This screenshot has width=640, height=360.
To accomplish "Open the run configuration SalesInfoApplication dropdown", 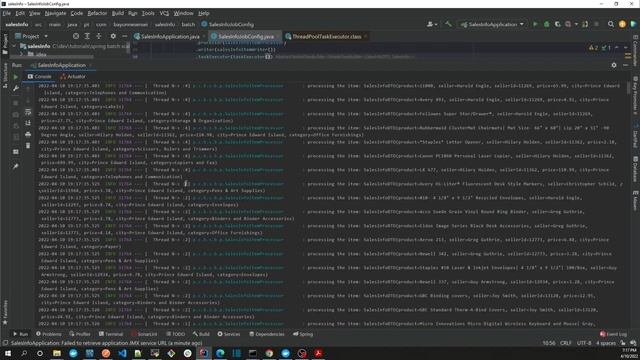I will pyautogui.click(x=492, y=24).
